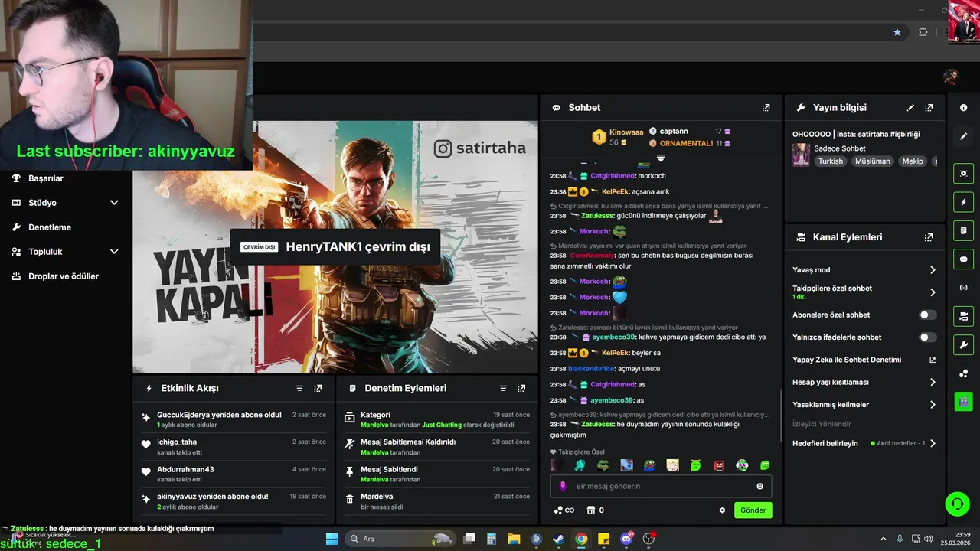Toggle Abonelere özel sohbet switch

coord(927,315)
